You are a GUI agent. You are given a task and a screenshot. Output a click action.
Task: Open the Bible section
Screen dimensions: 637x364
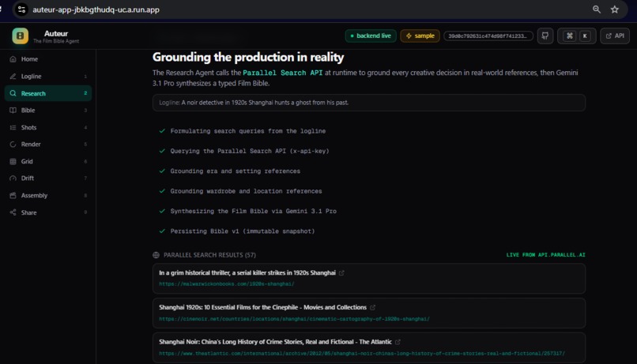(x=48, y=111)
